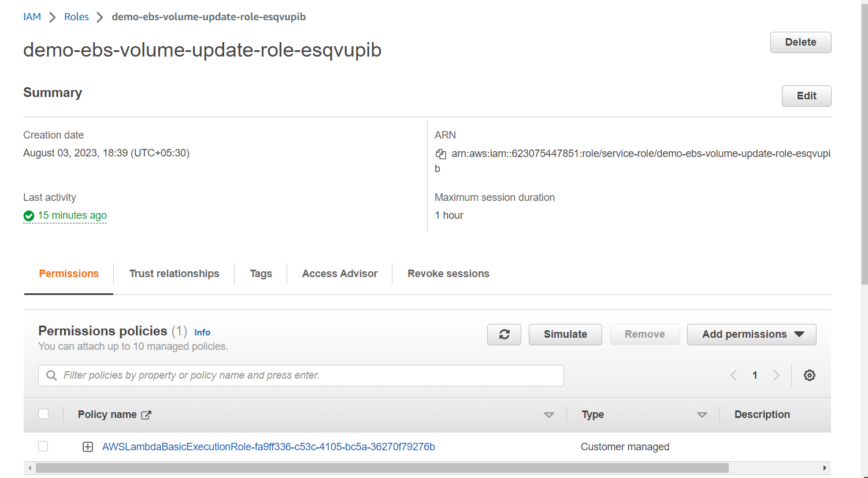Screen dimensions: 868x478
Task: Copy the role ARN with copy icon
Action: click(x=440, y=154)
